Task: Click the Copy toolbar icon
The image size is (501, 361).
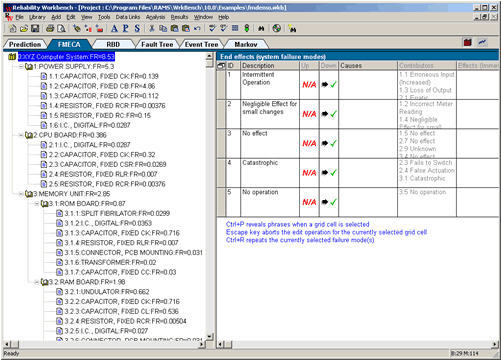Action: [163, 29]
